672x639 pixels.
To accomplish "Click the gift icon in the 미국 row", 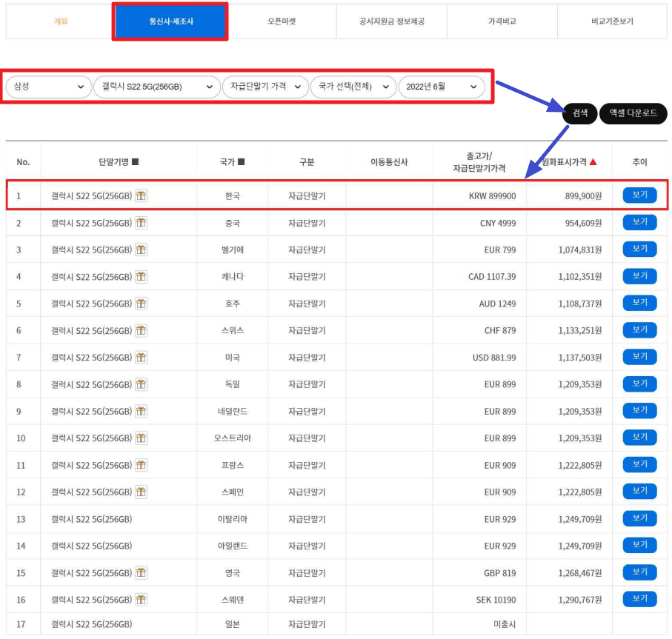I will pos(141,357).
